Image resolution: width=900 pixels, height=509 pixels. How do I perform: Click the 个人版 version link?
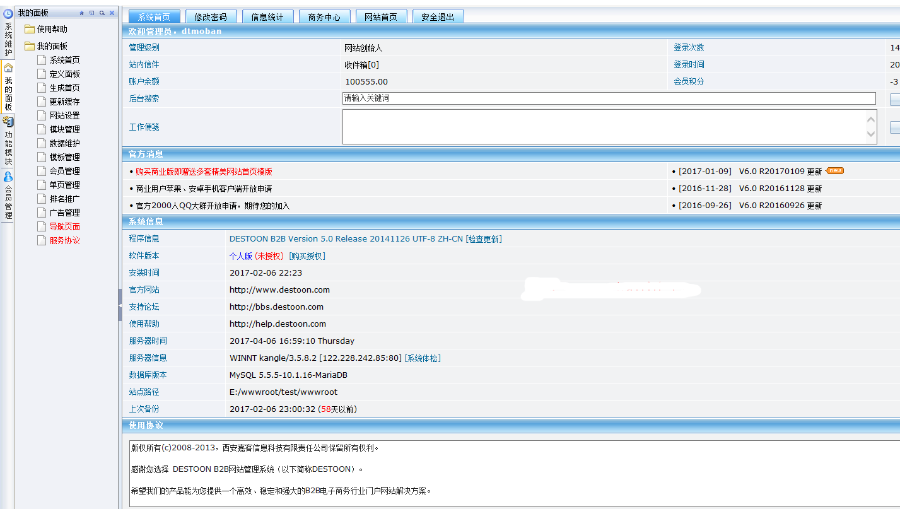click(x=240, y=256)
